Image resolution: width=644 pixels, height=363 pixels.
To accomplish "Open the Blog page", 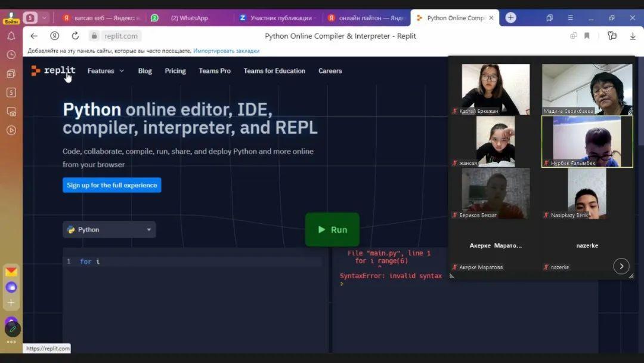I will pos(145,70).
